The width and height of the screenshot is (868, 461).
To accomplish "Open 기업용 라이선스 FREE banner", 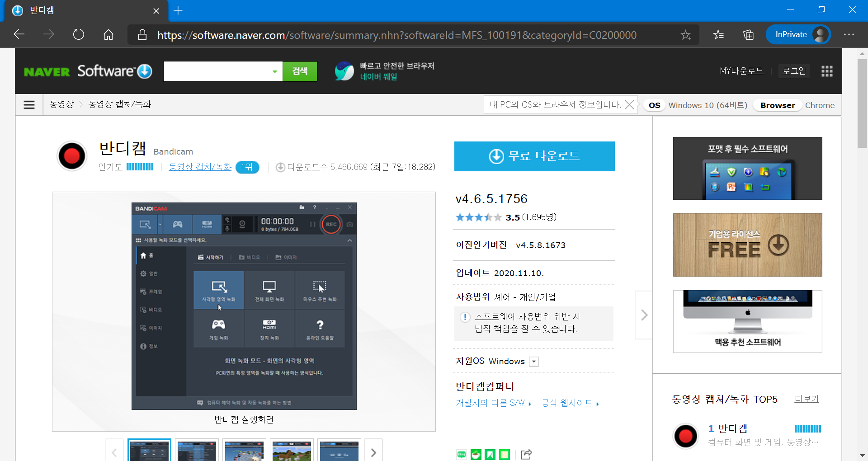I will pyautogui.click(x=747, y=245).
